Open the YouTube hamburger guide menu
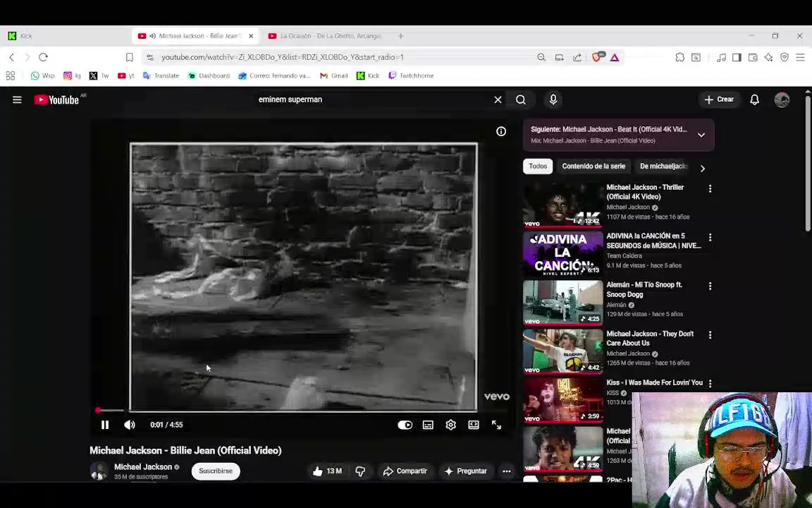The height and width of the screenshot is (508, 812). tap(17, 99)
